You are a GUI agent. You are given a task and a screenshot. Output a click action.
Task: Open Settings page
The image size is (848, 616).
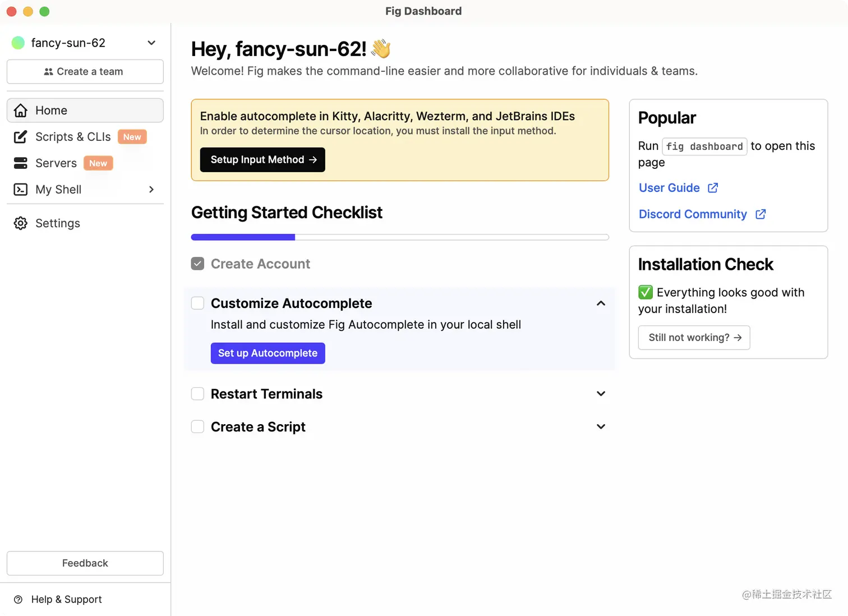pos(85,223)
